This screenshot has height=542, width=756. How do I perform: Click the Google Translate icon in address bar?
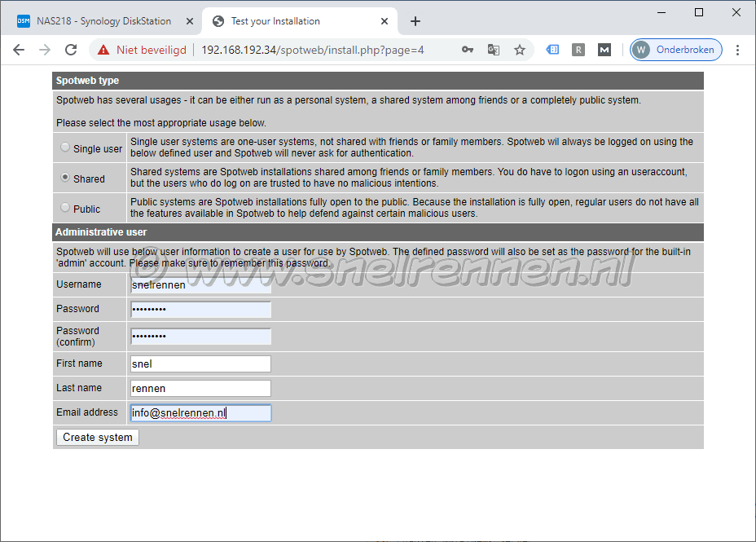point(493,50)
